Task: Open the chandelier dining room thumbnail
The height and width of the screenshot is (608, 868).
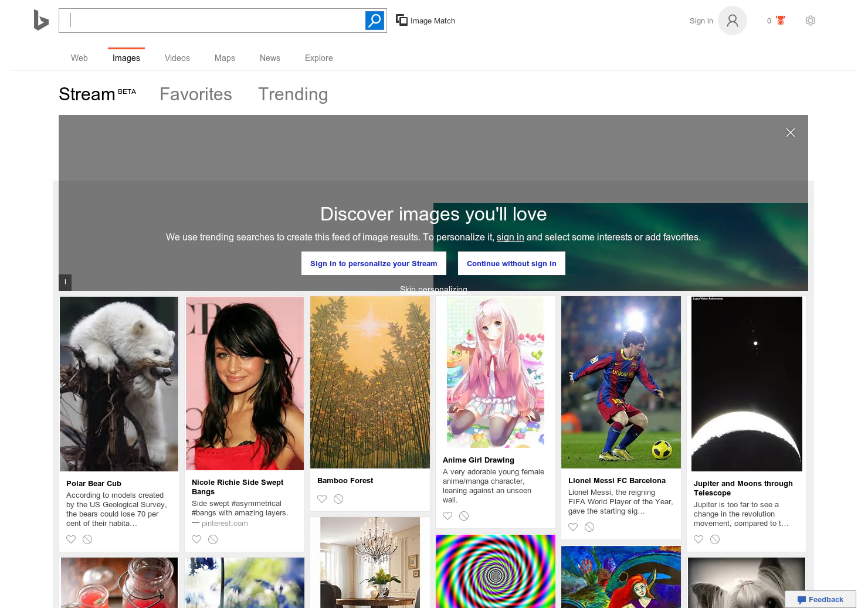Action: coord(370,562)
